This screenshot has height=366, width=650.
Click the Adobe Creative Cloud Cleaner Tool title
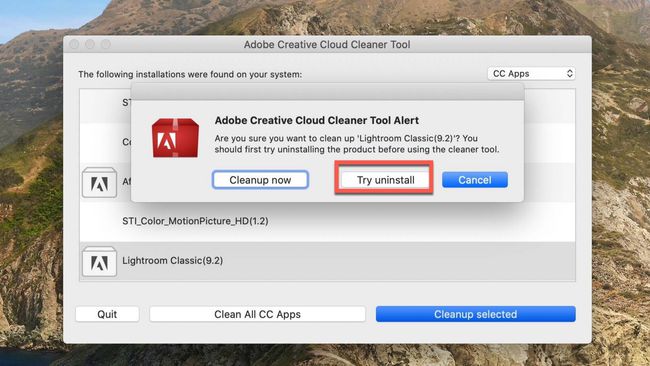(327, 44)
